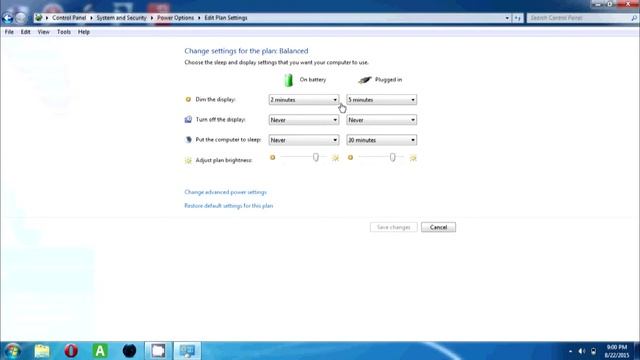This screenshot has height=360, width=640.
Task: Open the Windows Start menu
Action: click(12, 351)
